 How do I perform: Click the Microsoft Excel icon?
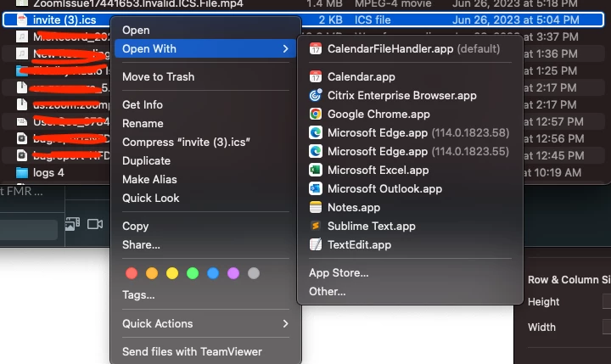pyautogui.click(x=316, y=170)
